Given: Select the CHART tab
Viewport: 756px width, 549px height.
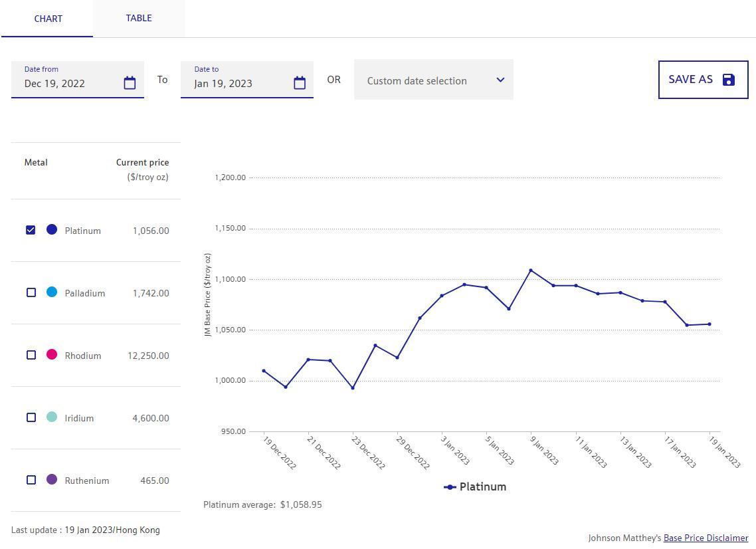Looking at the screenshot, I should (48, 19).
